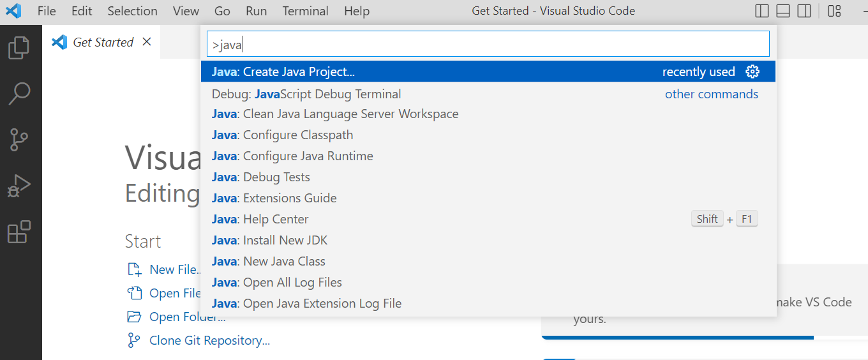Click the Start heading
The width and height of the screenshot is (868, 360).
(143, 241)
